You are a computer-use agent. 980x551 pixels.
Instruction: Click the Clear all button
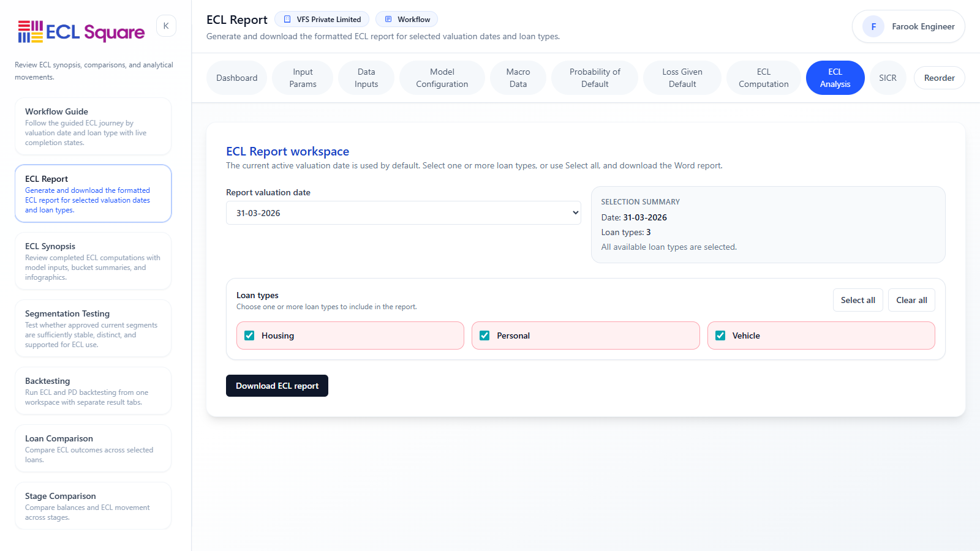[x=912, y=300]
